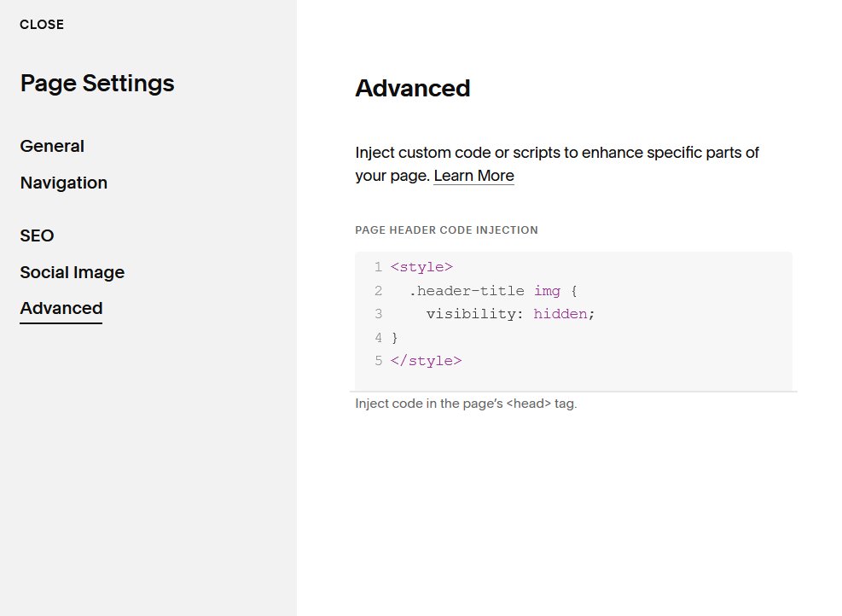Click the img token on line 2
Screen dimensions: 842x616
(x=547, y=291)
